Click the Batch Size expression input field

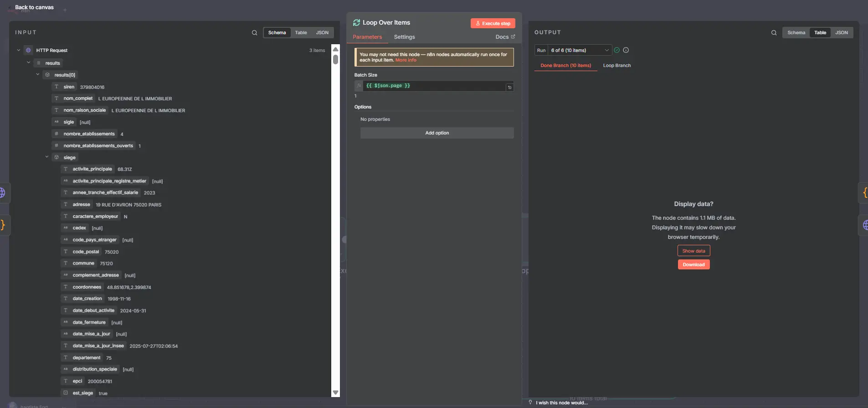(x=434, y=86)
